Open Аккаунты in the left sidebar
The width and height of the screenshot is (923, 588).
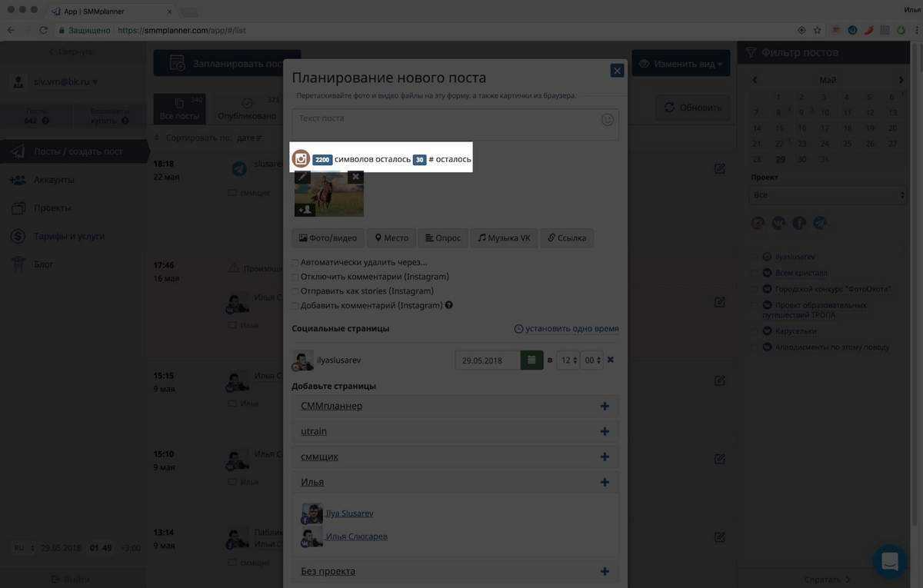54,180
